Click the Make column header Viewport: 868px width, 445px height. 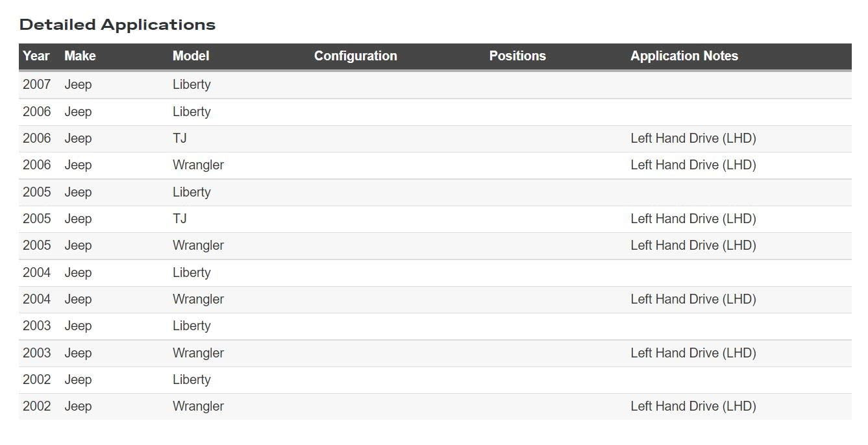[x=80, y=56]
